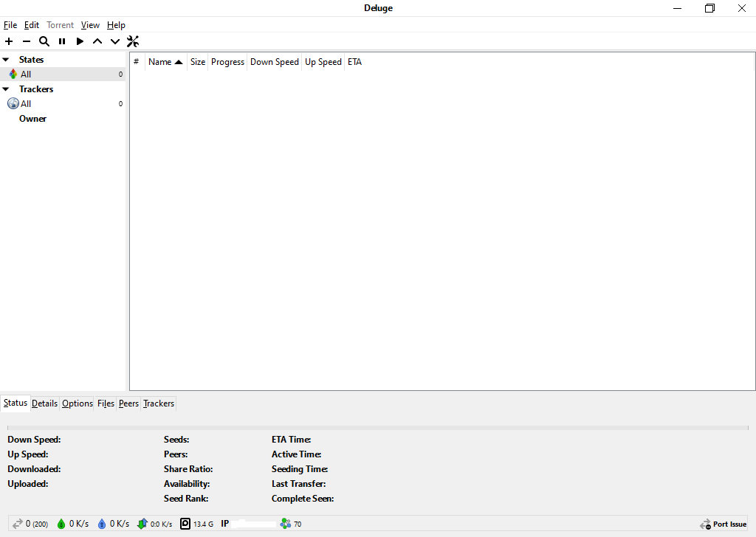Restore down the Deluge window
Image resolution: width=756 pixels, height=537 pixels.
(x=709, y=8)
